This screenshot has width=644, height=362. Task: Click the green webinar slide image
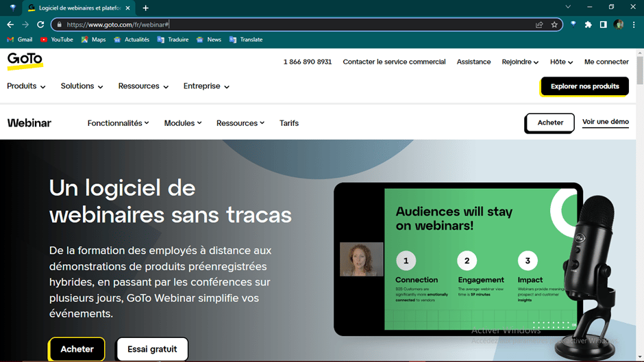click(480, 259)
